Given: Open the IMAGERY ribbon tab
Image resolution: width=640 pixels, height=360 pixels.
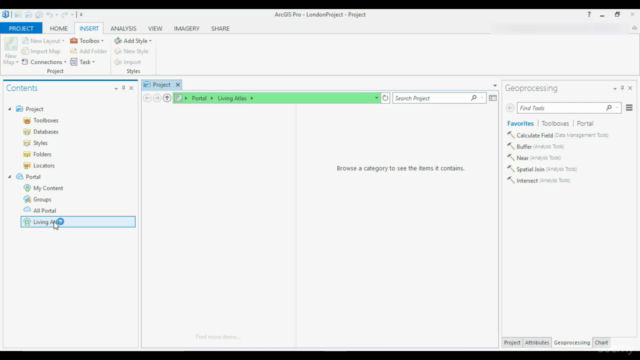Looking at the screenshot, I should click(x=187, y=28).
